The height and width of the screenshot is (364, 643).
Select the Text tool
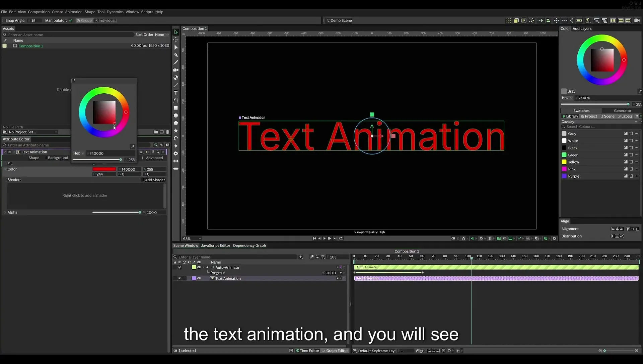(x=176, y=93)
